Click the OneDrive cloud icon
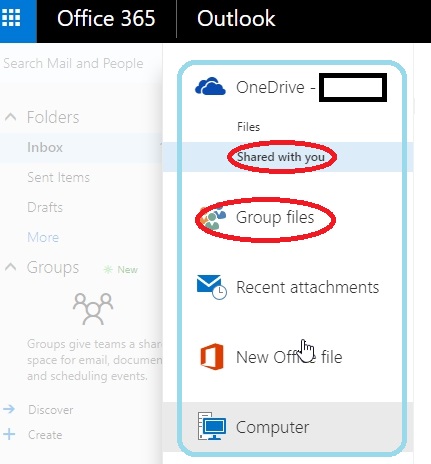This screenshot has height=464, width=431. [x=210, y=86]
